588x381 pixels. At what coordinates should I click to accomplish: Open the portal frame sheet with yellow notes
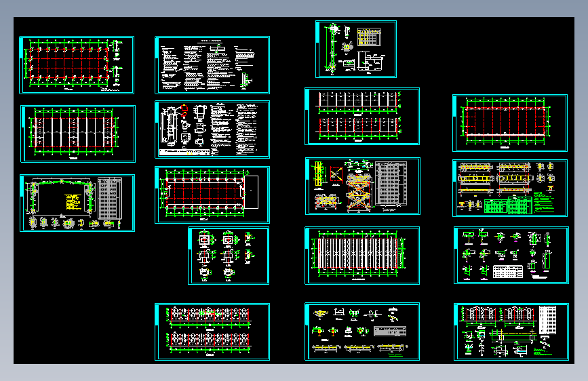point(77,203)
